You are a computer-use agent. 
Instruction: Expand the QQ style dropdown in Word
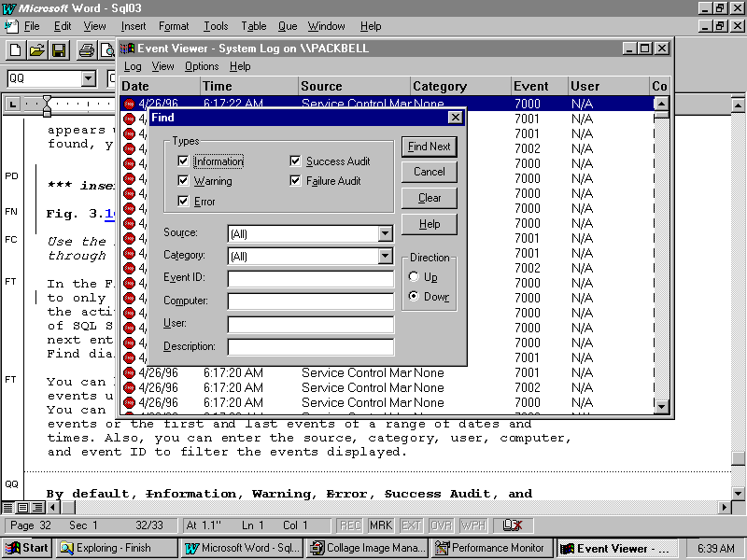point(88,79)
